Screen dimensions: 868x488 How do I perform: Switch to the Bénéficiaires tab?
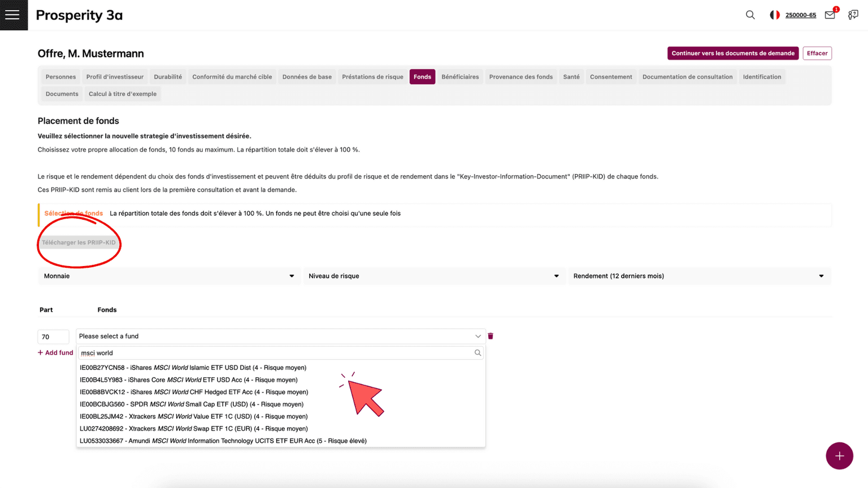coord(460,77)
